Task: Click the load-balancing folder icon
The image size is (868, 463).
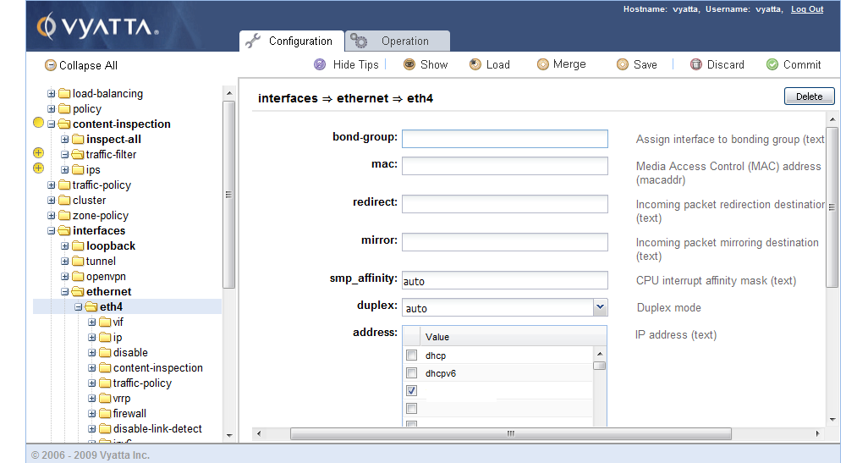Action: (x=65, y=94)
